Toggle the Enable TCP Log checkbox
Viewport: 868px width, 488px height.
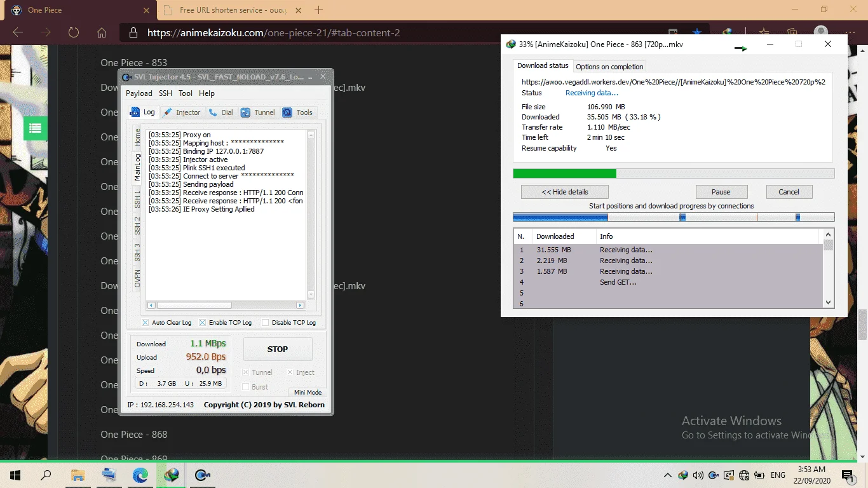click(x=203, y=322)
